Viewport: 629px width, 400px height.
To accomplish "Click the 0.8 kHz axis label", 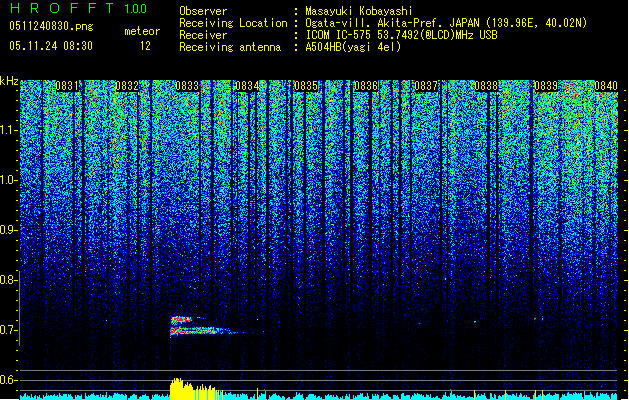I will [x=8, y=280].
